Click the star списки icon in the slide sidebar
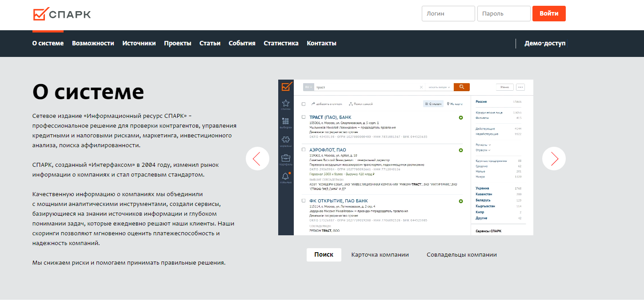 286,105
